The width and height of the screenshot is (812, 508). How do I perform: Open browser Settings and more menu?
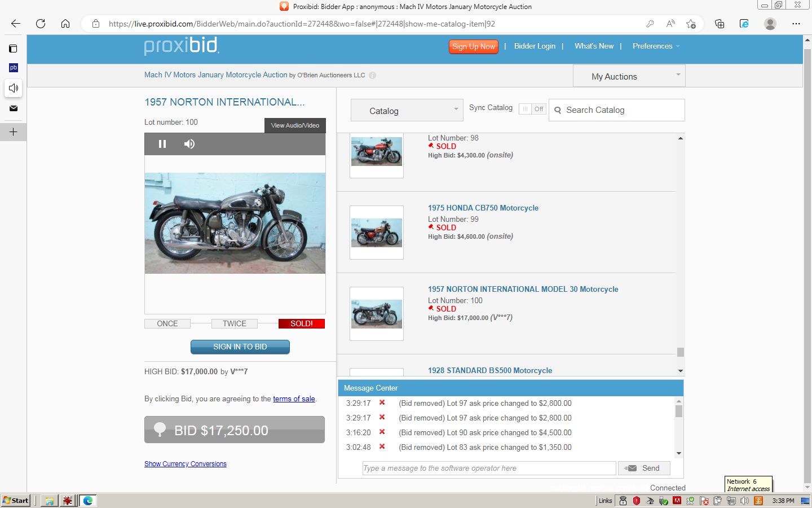pyautogui.click(x=796, y=24)
